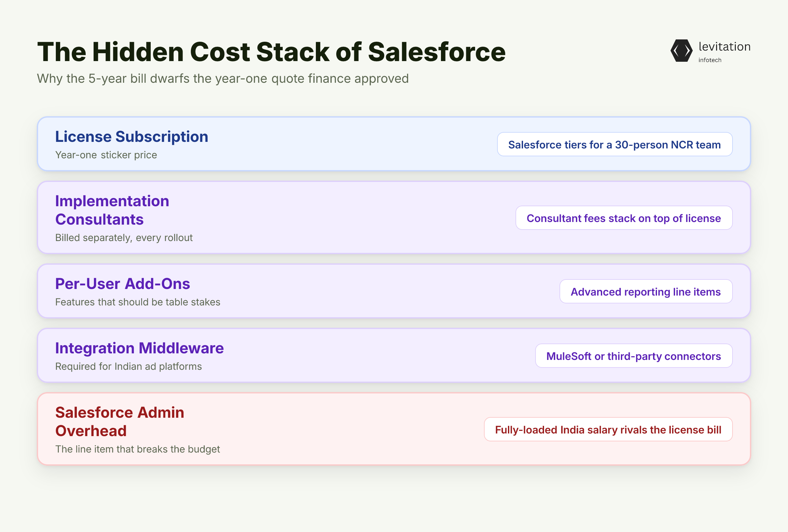This screenshot has height=532, width=788.
Task: Click the 'infotech' text under the logo
Action: (x=710, y=60)
